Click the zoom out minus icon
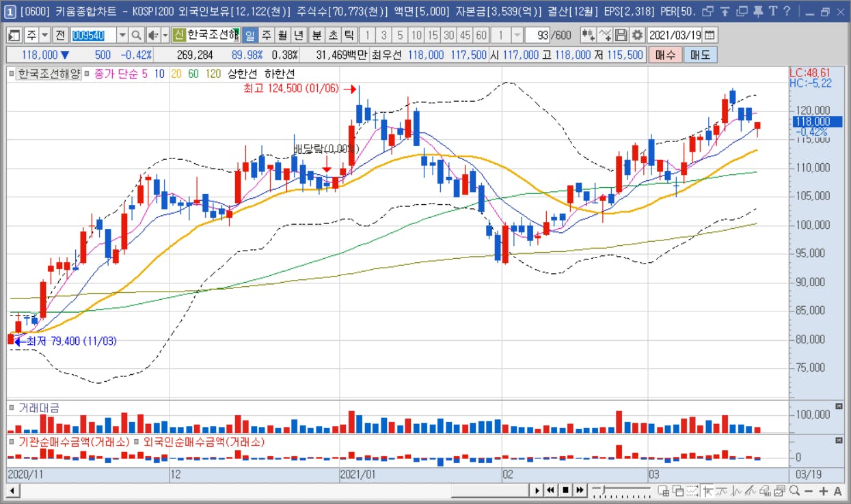Viewport: 851px width, 504px height. 809,490
